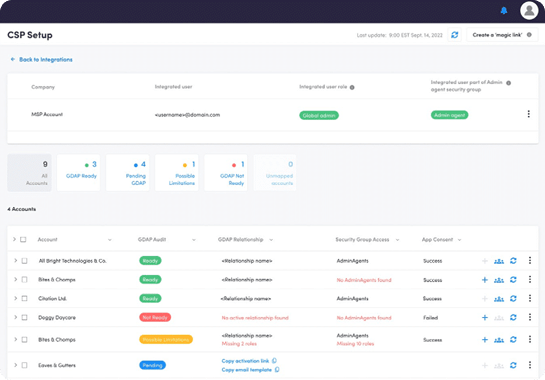Viewport: 545px width, 380px height.
Task: Expand the All Bright Technologies & Co. row
Action: (x=15, y=260)
